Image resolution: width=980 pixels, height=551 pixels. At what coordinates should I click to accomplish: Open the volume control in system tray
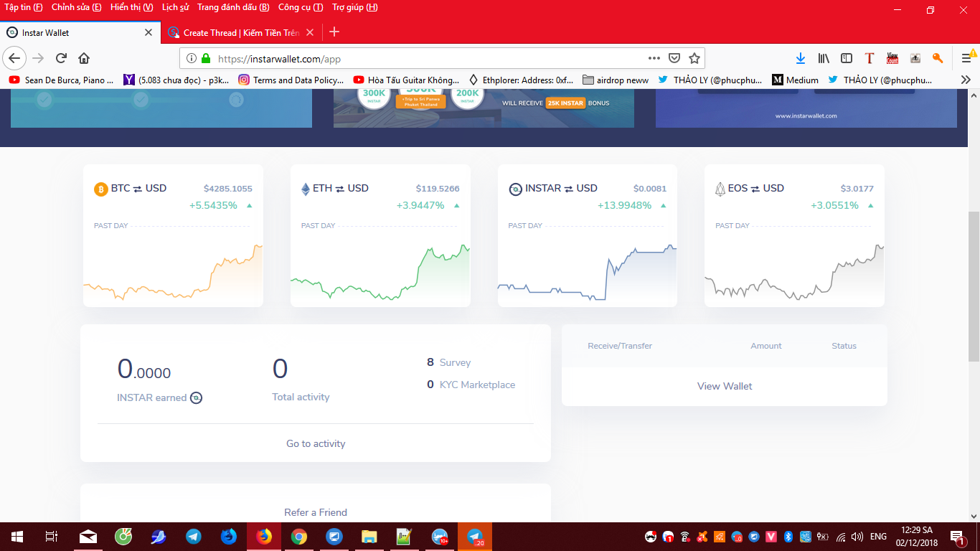tap(857, 537)
